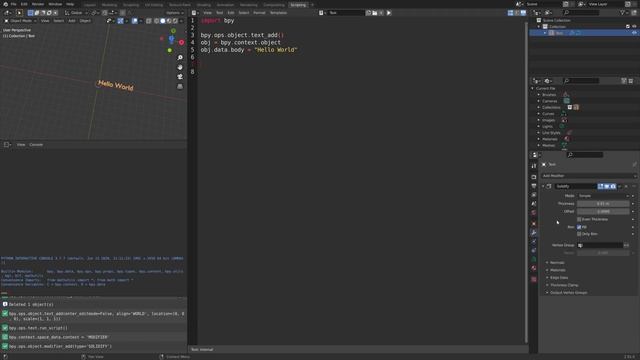640x360 pixels.
Task: Click Hello World text object in viewport
Action: point(115,85)
